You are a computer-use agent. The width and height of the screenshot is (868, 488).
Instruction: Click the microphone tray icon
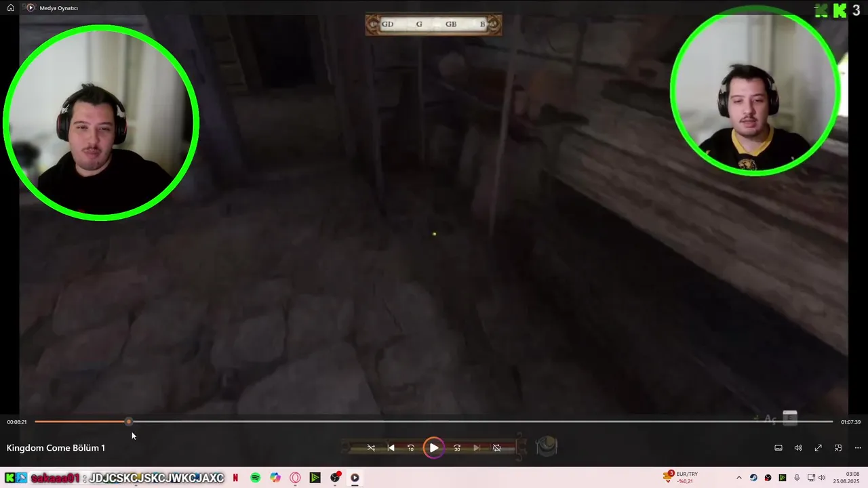coord(797,478)
